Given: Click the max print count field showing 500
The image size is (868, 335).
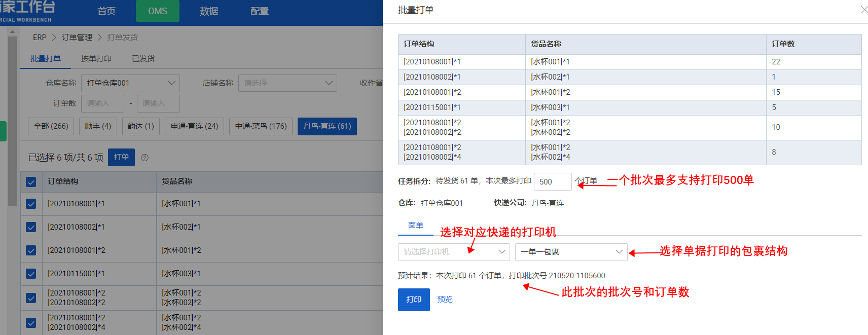Looking at the screenshot, I should (x=553, y=181).
